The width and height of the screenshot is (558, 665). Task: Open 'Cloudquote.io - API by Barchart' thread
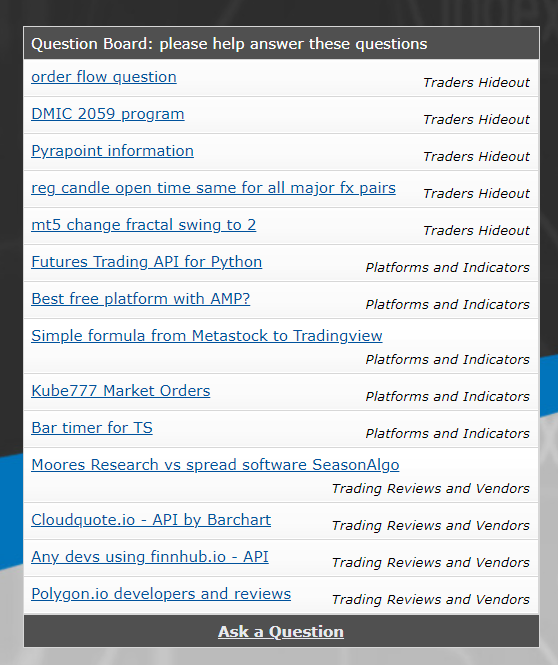[x=151, y=520]
